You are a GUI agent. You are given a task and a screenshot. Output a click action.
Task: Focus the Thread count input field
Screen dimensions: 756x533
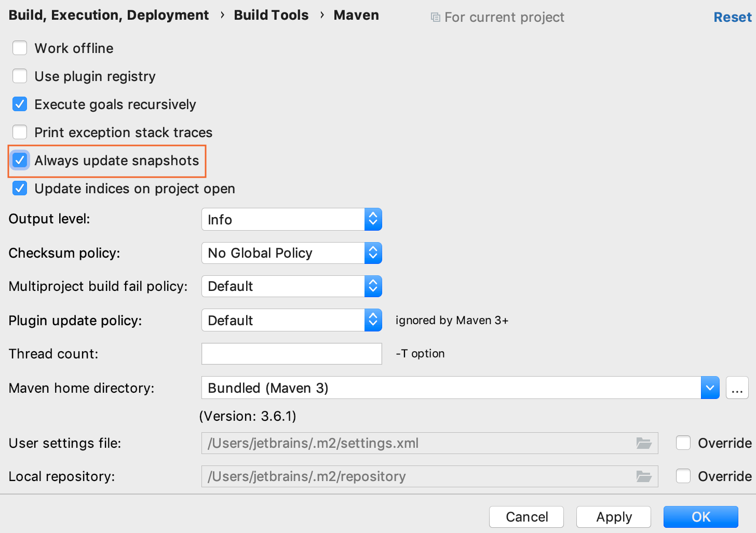tap(291, 354)
